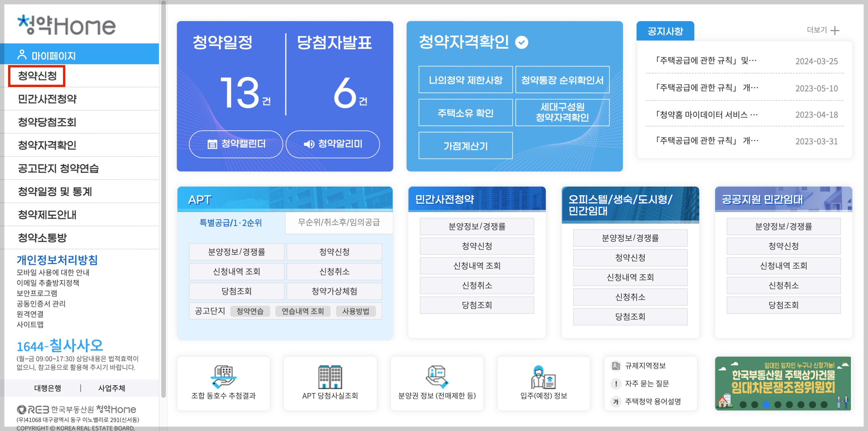This screenshot has height=431, width=868.
Task: Expand notices with 더보기 plus
Action: [x=835, y=31]
